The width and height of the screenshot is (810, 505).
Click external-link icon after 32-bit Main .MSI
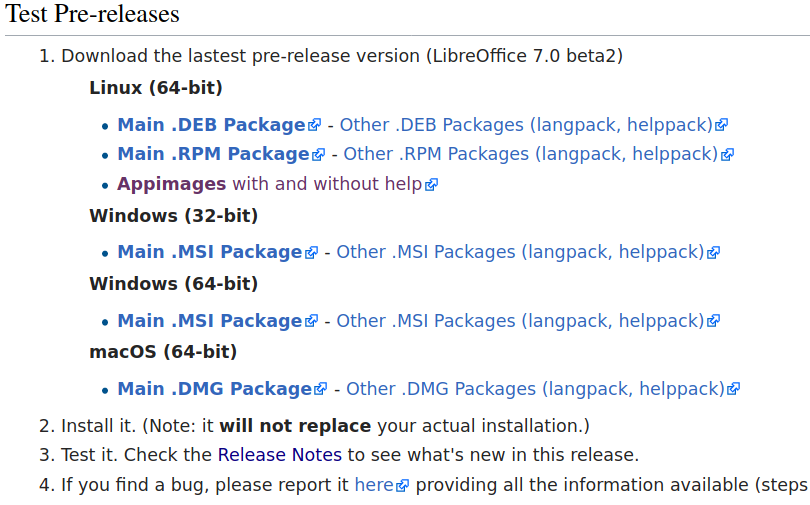click(311, 252)
